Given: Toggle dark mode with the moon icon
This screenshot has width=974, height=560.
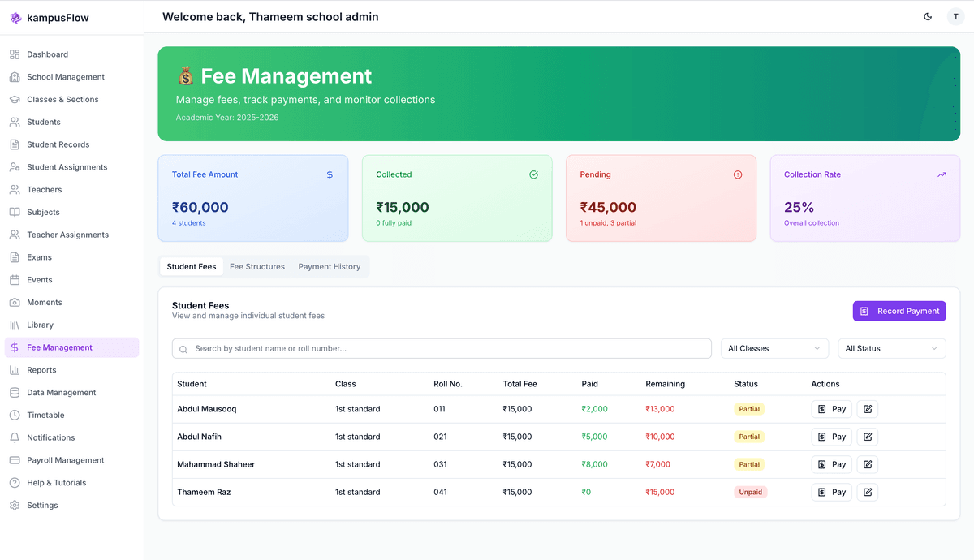Looking at the screenshot, I should point(928,16).
